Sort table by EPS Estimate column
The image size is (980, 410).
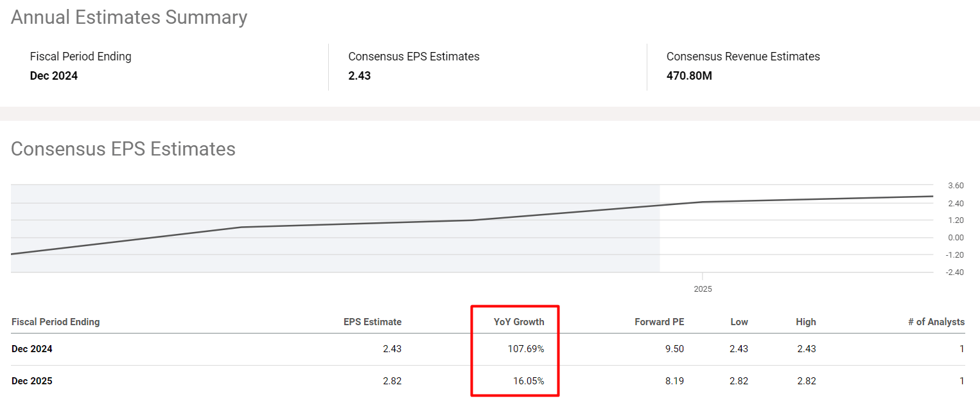point(372,321)
